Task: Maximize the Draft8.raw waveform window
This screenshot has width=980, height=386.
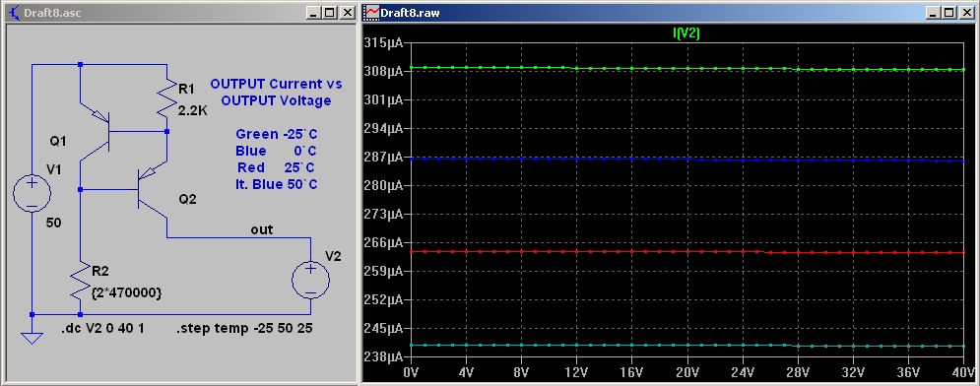Action: pyautogui.click(x=949, y=13)
